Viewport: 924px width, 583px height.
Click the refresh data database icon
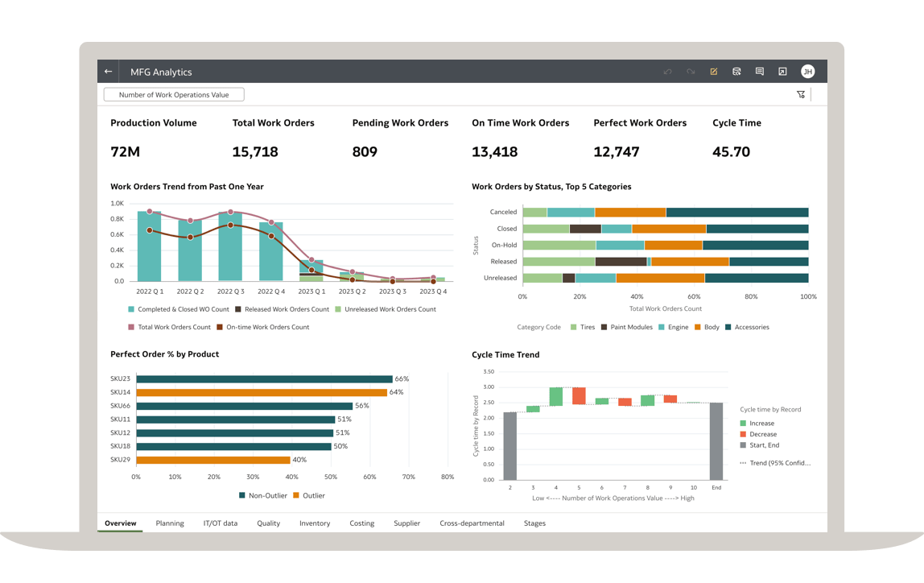pos(736,72)
